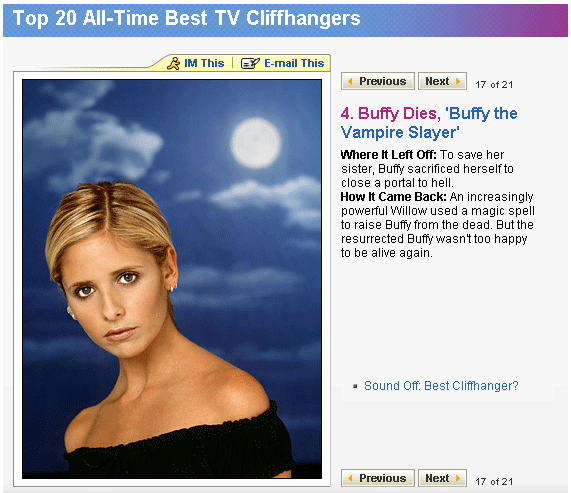Advance with the bottom Next button

442,478
